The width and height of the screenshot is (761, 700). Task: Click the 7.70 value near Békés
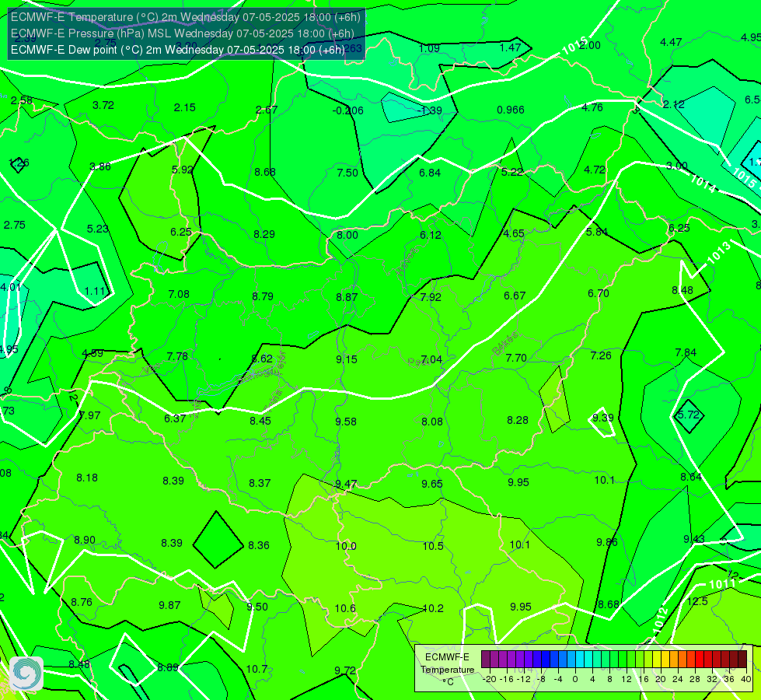(x=516, y=358)
